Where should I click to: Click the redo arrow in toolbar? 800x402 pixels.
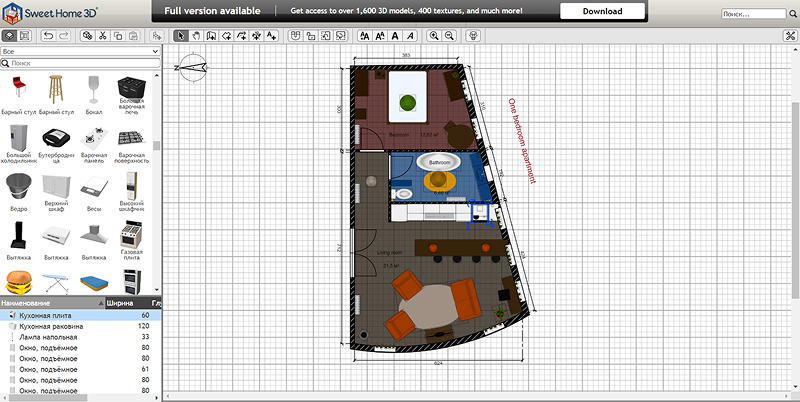(x=64, y=35)
